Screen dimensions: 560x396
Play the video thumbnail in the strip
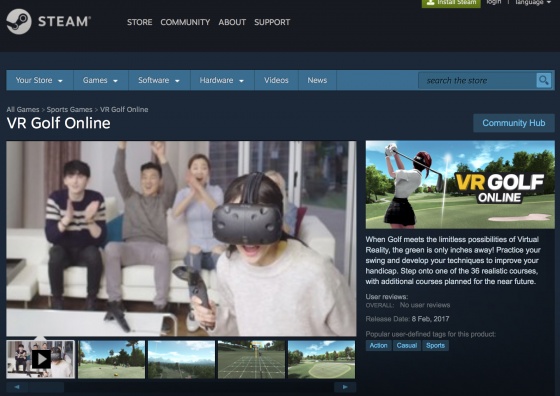pos(40,359)
